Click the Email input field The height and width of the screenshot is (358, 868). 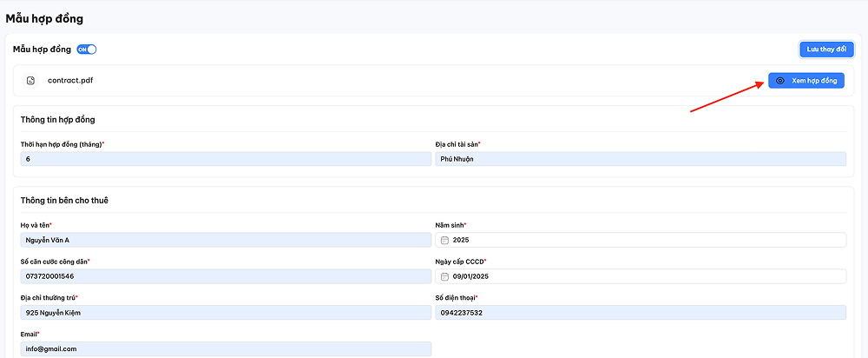coord(226,349)
